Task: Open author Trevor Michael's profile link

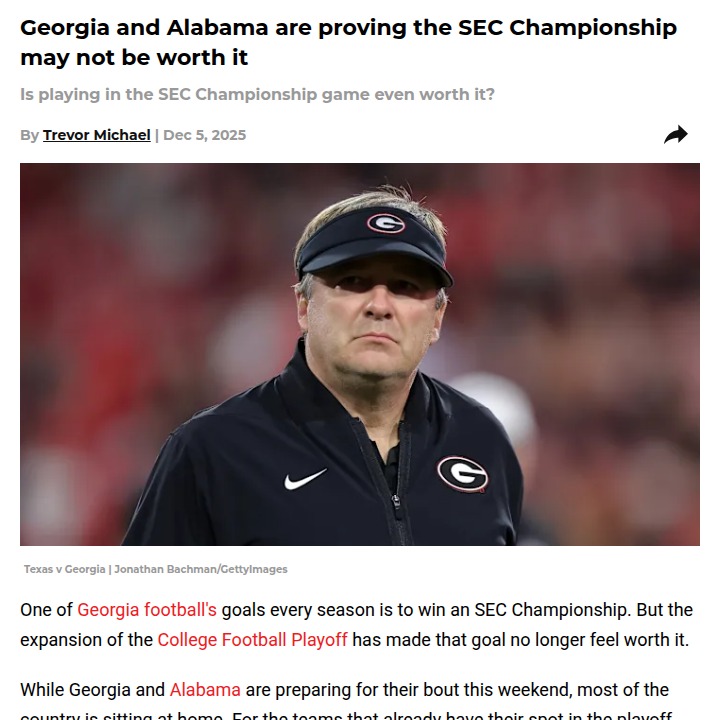Action: [96, 135]
